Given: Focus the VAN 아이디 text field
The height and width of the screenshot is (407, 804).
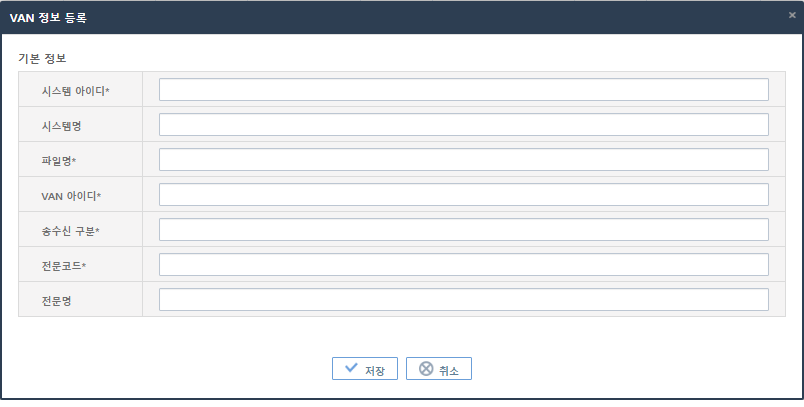Looking at the screenshot, I should click(x=463, y=195).
